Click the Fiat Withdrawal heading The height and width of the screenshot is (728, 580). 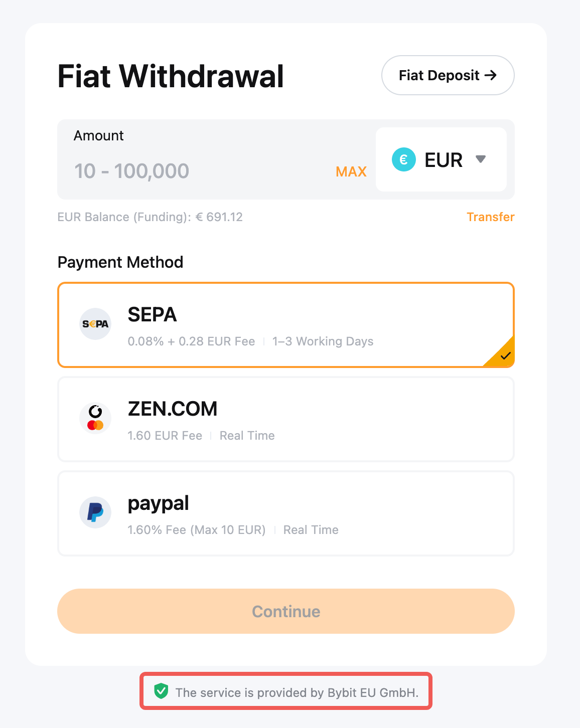coord(171,76)
